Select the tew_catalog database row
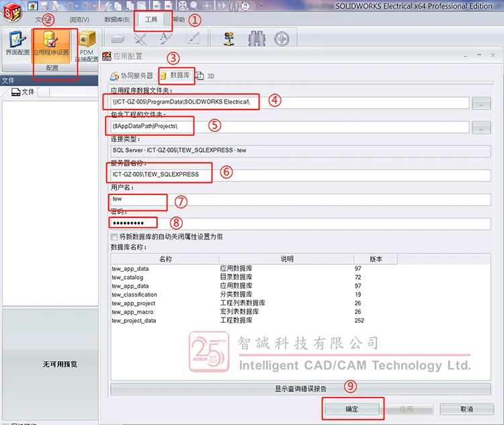 click(x=127, y=277)
